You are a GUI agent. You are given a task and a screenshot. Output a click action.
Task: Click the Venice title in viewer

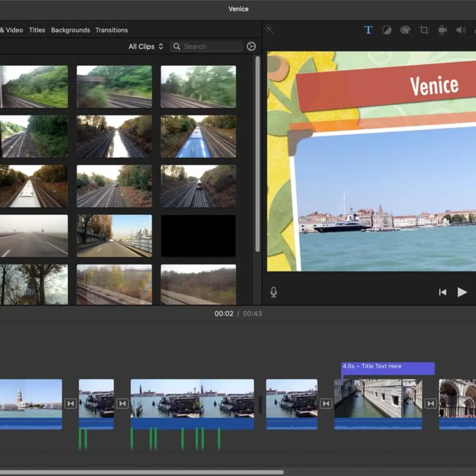pyautogui.click(x=434, y=85)
